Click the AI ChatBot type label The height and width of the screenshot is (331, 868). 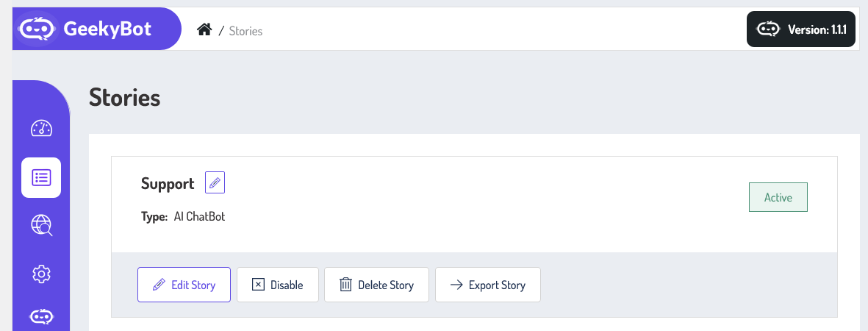[x=199, y=217]
